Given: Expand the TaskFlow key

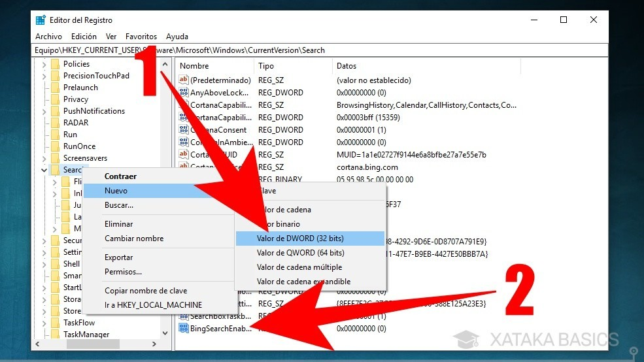Looking at the screenshot, I should point(44,323).
